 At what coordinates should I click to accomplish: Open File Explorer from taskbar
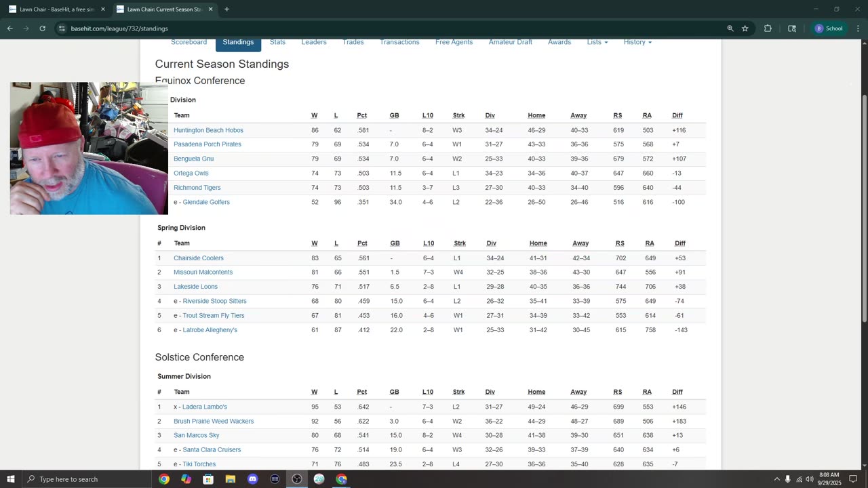(230, 479)
